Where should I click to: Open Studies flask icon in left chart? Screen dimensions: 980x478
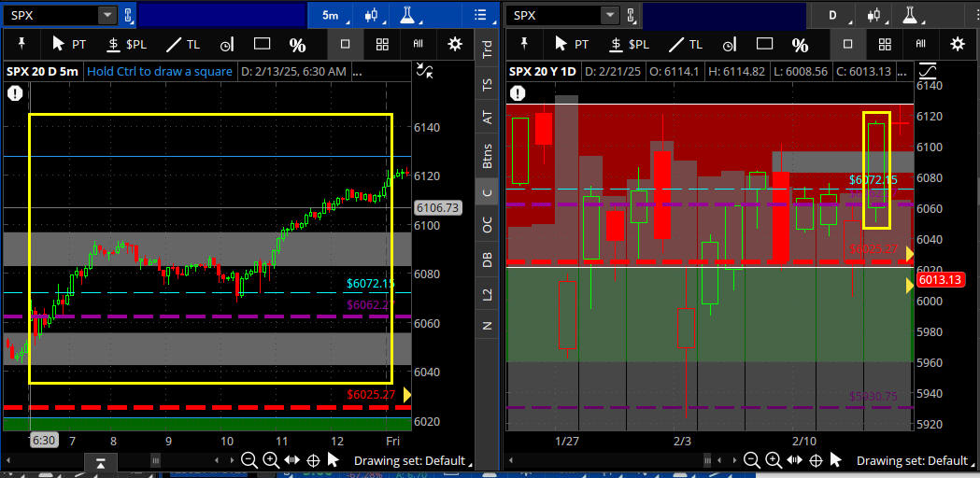pyautogui.click(x=407, y=15)
